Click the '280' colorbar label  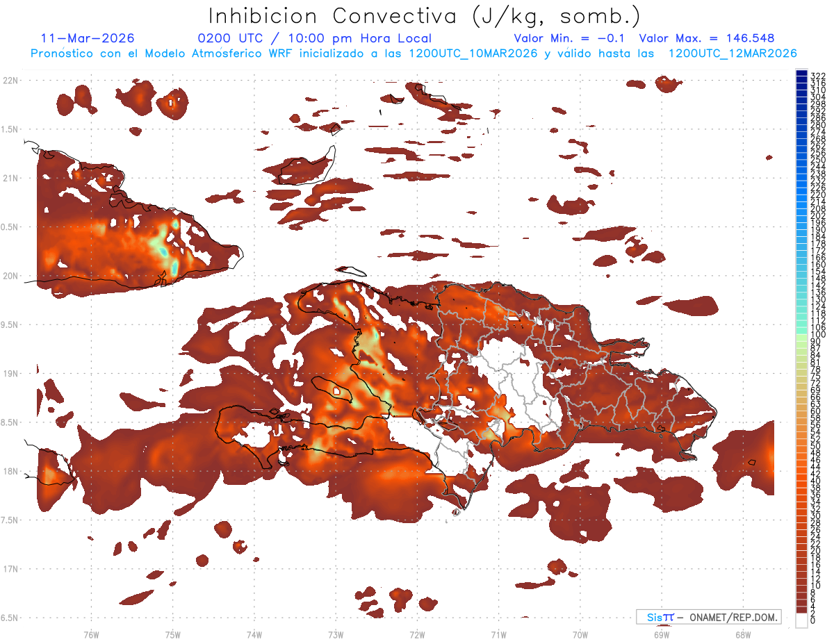point(817,125)
